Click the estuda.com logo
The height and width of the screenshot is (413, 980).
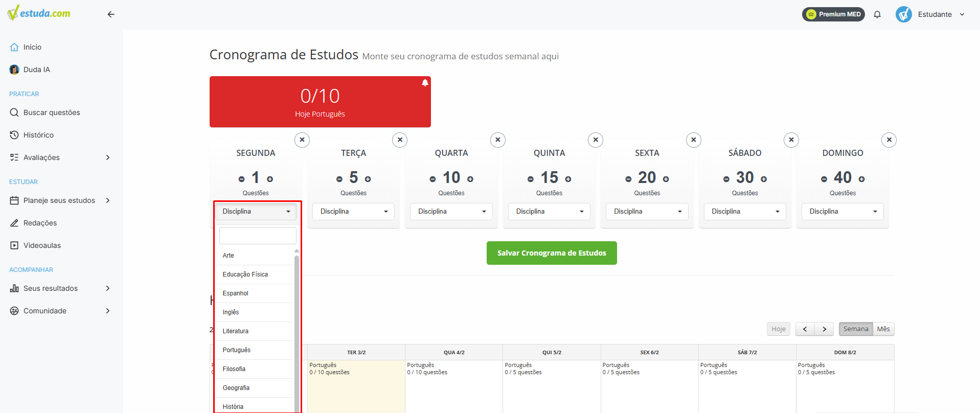coord(39,13)
